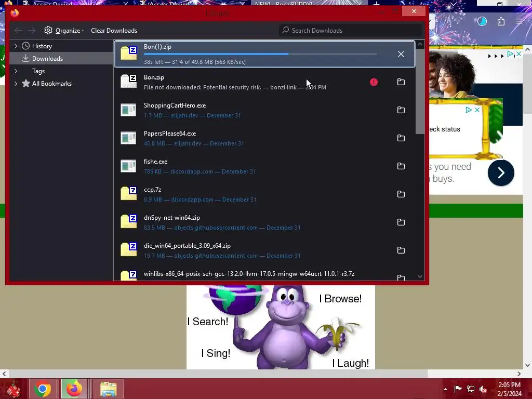Select the dnSpy-net-win64.zip download entry
Screen dimensions: 532x399
click(264, 222)
